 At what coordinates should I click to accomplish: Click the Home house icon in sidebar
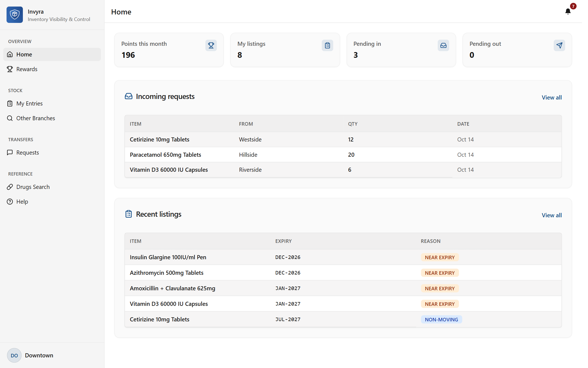(x=10, y=54)
